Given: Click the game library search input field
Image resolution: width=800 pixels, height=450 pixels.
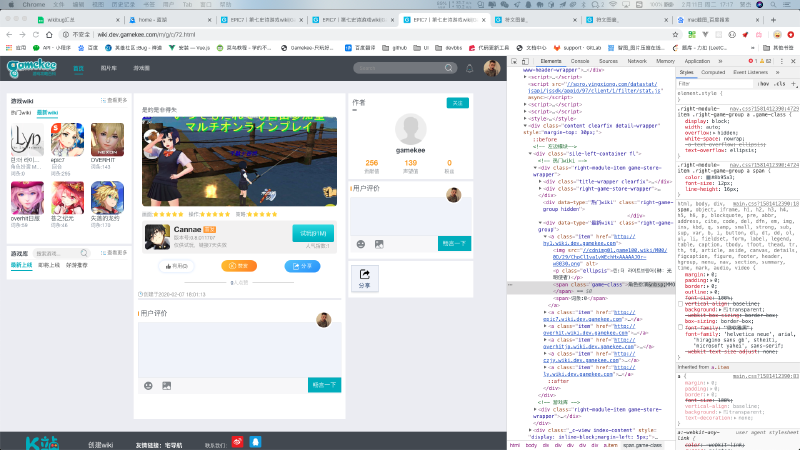Looking at the screenshot, I should point(56,253).
